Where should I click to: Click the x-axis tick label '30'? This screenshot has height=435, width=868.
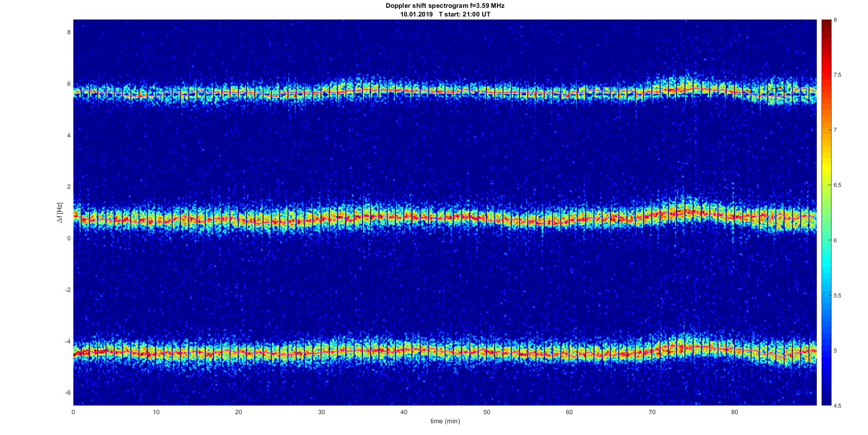321,412
